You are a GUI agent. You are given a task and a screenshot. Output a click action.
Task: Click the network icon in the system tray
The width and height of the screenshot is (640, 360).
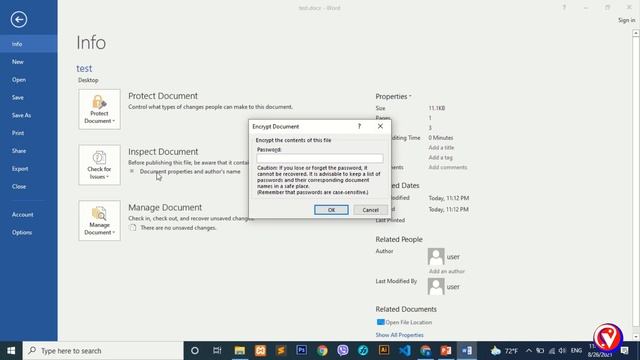point(552,351)
